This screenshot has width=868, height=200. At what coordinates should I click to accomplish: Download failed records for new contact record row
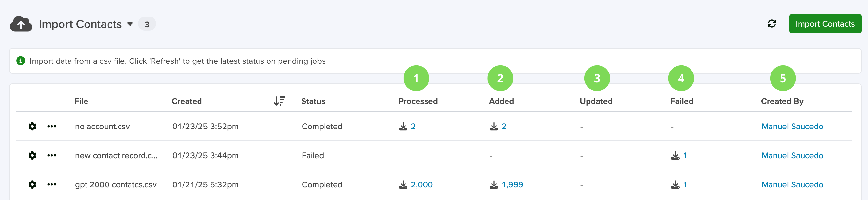pyautogui.click(x=679, y=156)
